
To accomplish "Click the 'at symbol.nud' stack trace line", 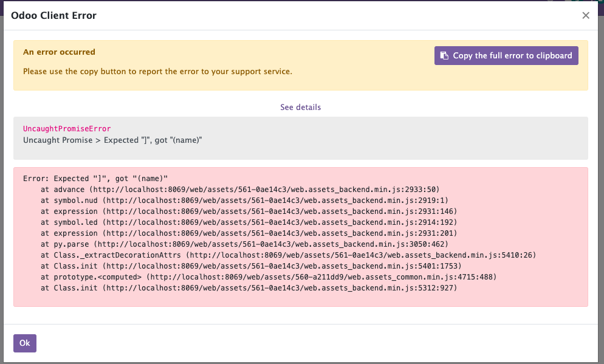I will 245,201.
